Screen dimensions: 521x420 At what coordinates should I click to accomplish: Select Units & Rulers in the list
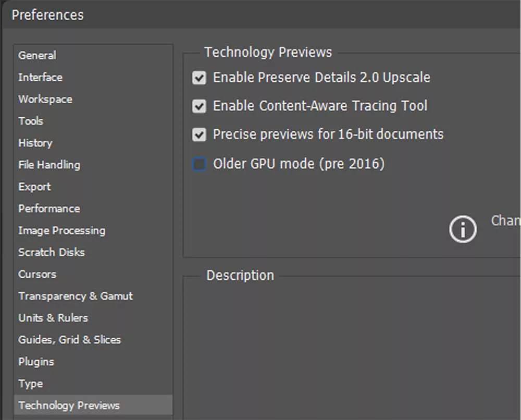pos(53,318)
